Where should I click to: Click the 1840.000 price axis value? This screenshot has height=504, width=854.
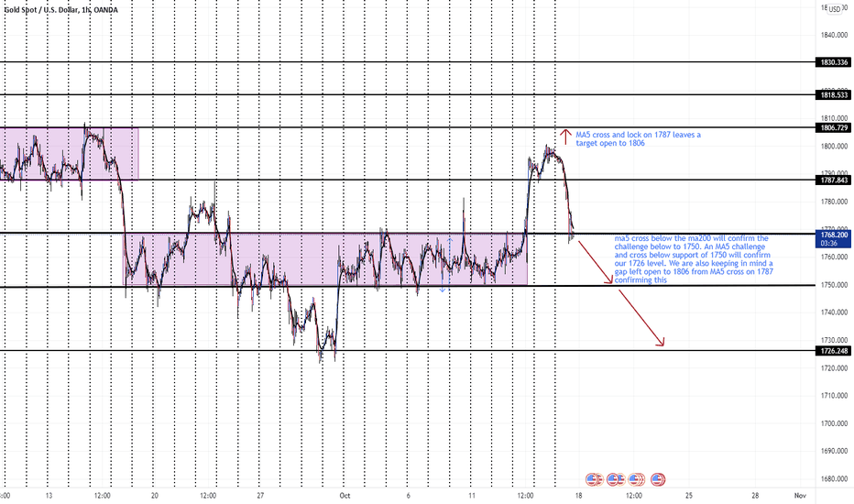tap(835, 35)
